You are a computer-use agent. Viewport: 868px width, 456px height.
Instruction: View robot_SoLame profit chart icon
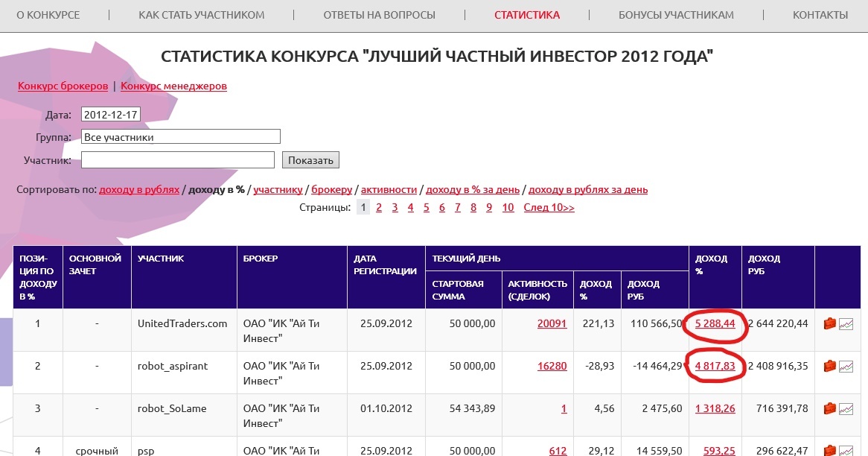[x=846, y=408]
